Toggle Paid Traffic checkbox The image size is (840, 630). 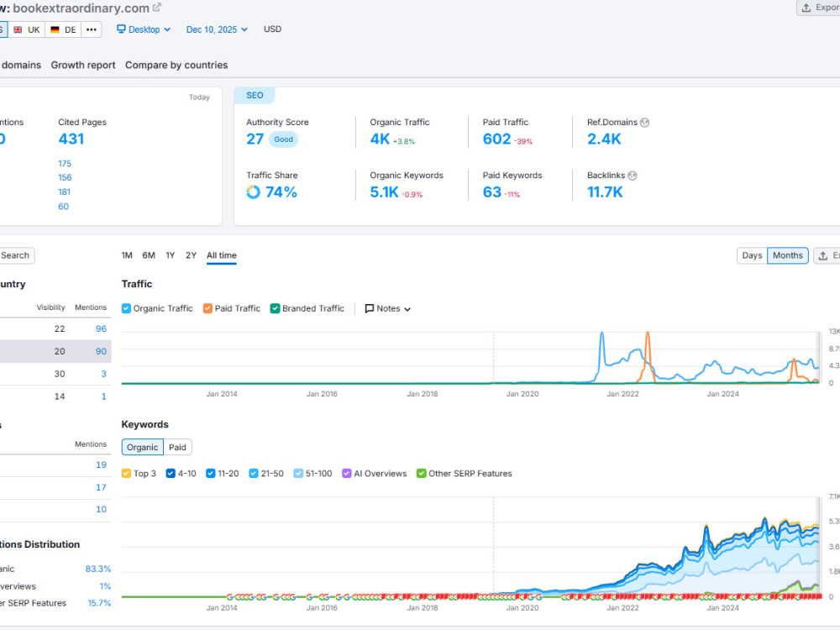click(207, 308)
